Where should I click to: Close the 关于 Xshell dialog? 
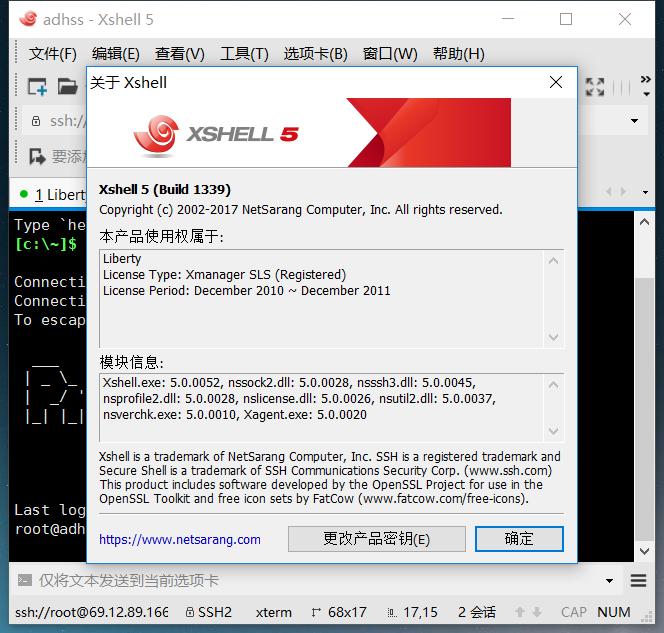pos(556,82)
